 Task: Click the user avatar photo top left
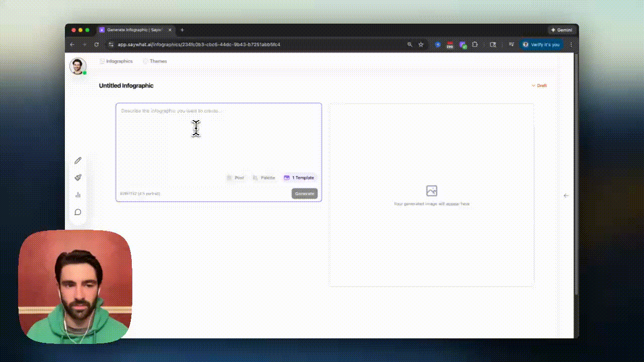tap(77, 66)
